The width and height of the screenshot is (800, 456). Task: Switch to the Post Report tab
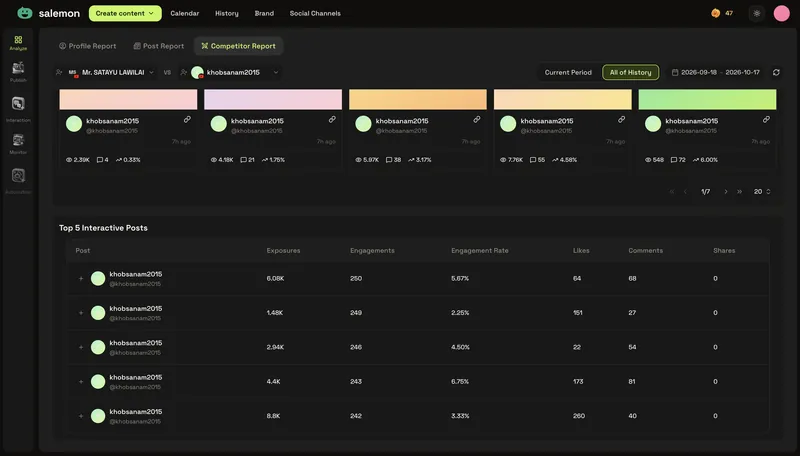click(x=159, y=46)
